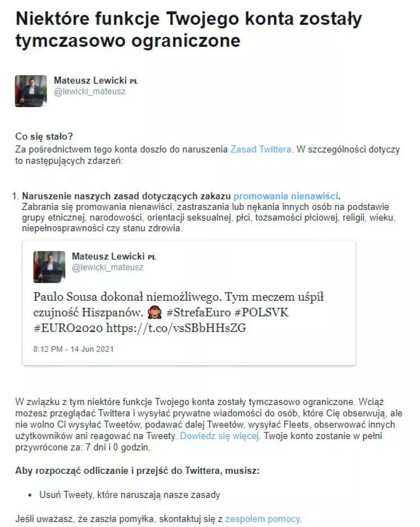
Task: Select the #POLSVK hashtag
Action: (x=262, y=313)
